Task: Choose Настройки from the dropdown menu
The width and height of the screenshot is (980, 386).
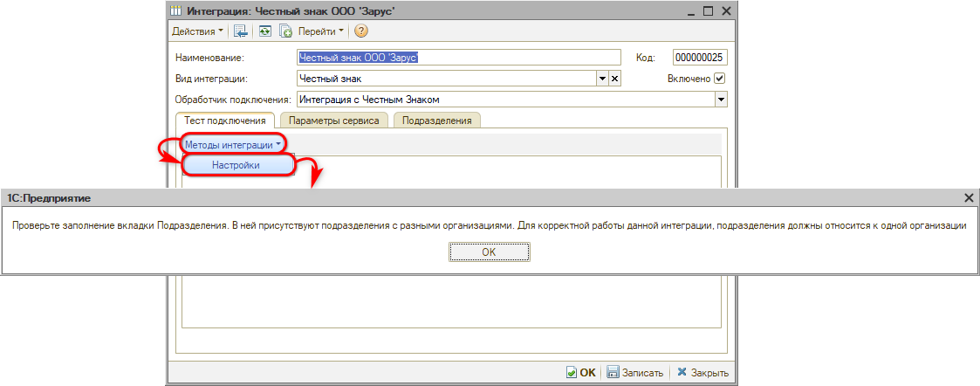Action: click(x=236, y=165)
